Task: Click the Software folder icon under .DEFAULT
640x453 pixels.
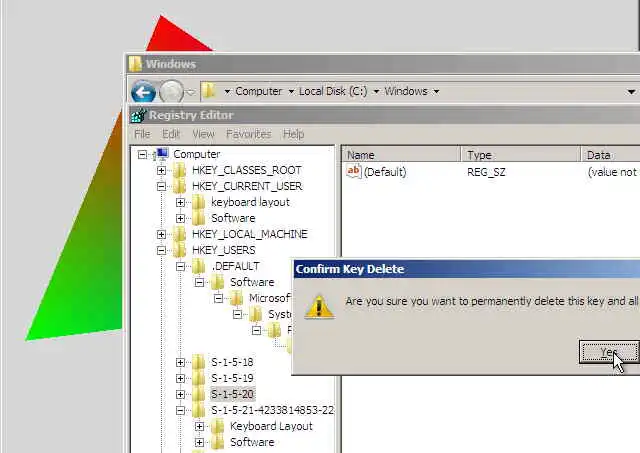Action: (x=218, y=282)
